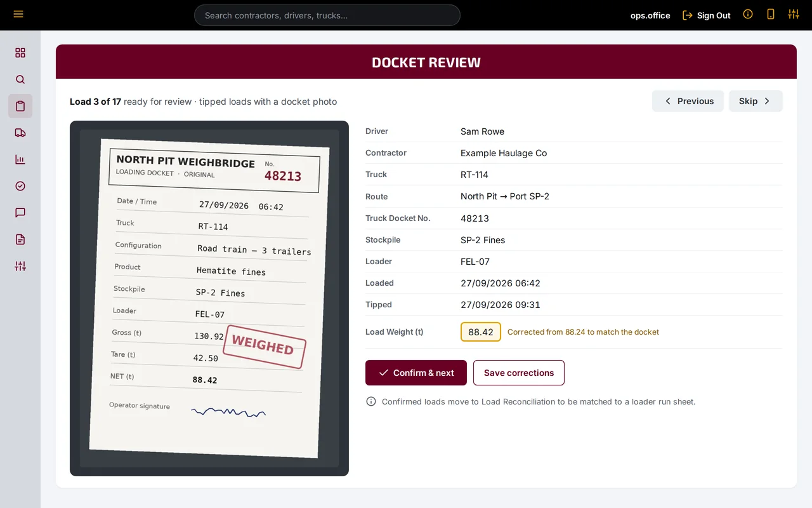Edit the Load Weight field 88.42
Viewport: 812px width, 508px height.
[481, 331]
